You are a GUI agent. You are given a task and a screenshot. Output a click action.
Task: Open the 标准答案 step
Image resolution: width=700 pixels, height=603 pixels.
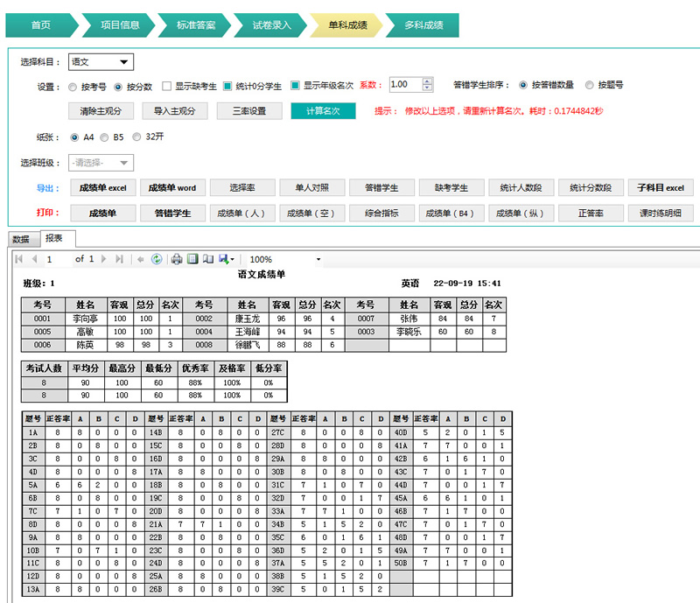tap(195, 25)
